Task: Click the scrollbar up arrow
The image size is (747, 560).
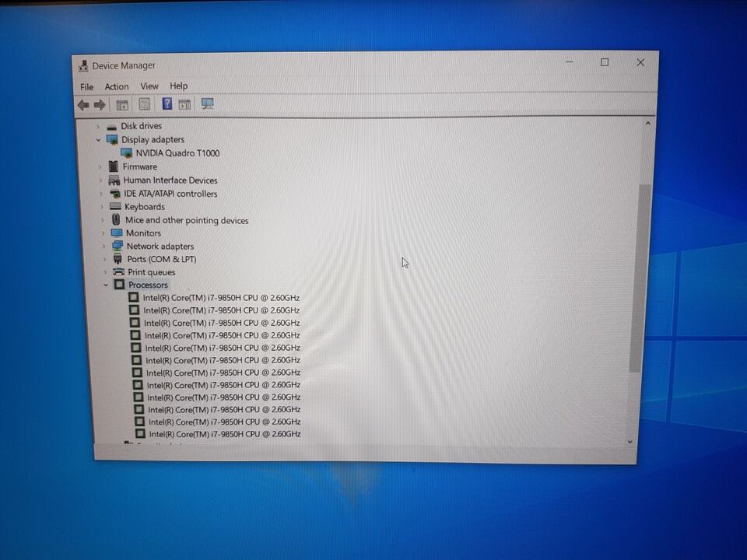Action: pos(647,124)
